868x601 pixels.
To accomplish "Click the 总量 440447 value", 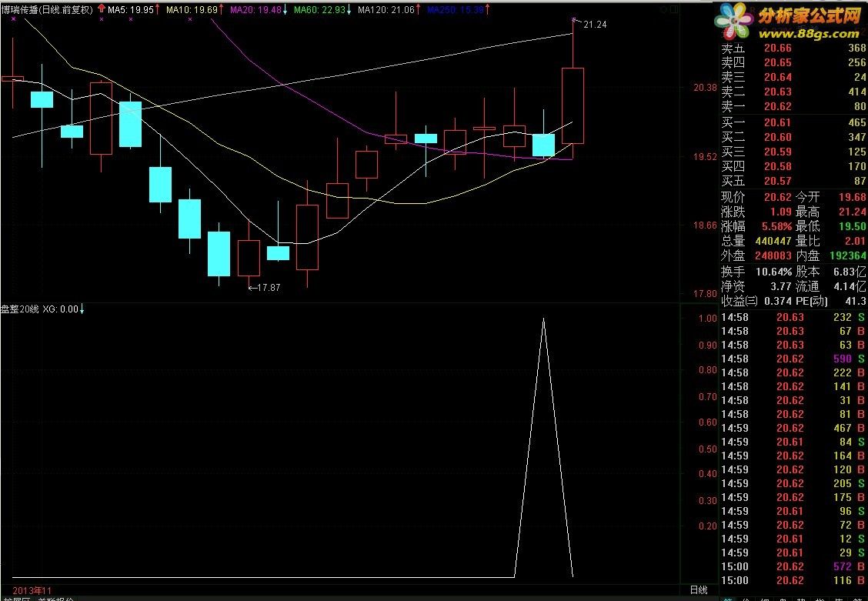I will (x=773, y=242).
